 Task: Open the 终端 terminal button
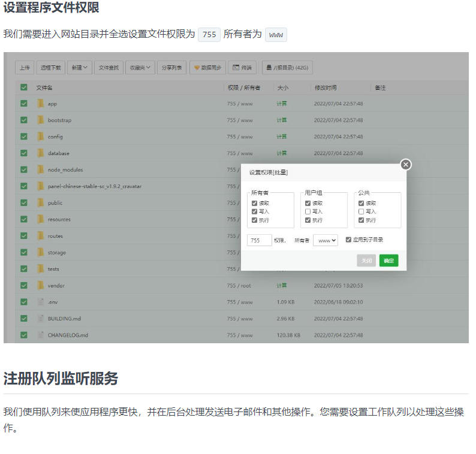(x=242, y=68)
